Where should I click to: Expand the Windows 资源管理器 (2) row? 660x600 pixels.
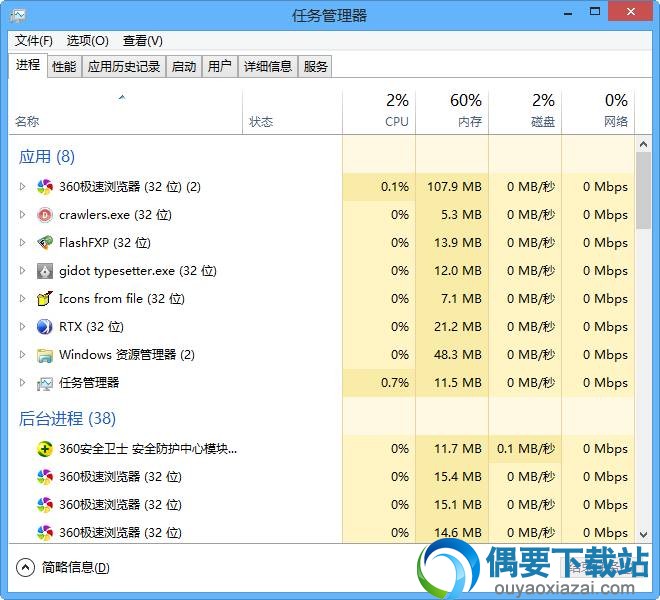click(22, 355)
